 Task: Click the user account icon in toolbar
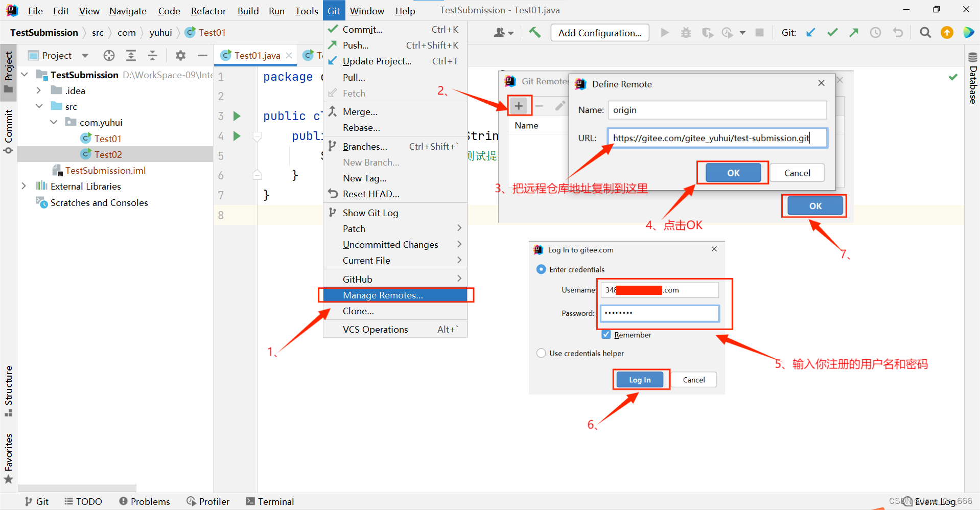(x=503, y=33)
